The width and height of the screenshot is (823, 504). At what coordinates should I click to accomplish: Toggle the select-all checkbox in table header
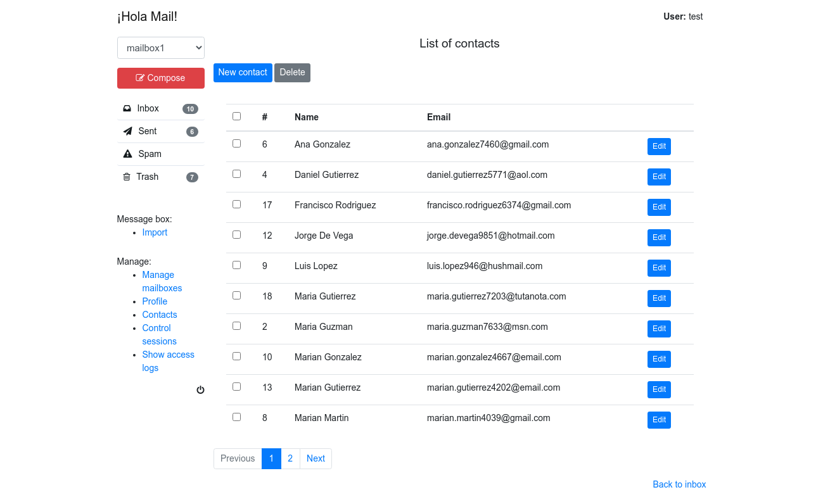(236, 116)
